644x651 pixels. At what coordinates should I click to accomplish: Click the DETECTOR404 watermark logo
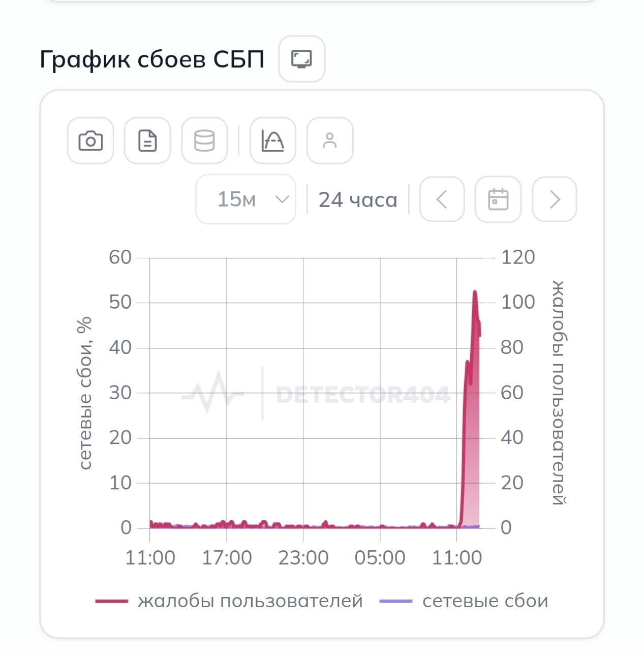[362, 395]
